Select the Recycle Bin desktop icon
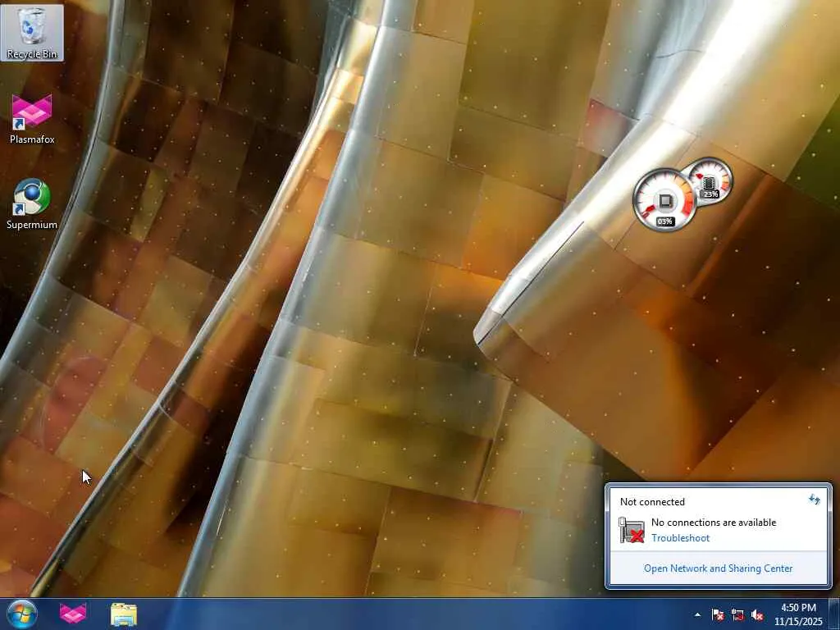Viewport: 840px width, 630px height. [x=32, y=33]
